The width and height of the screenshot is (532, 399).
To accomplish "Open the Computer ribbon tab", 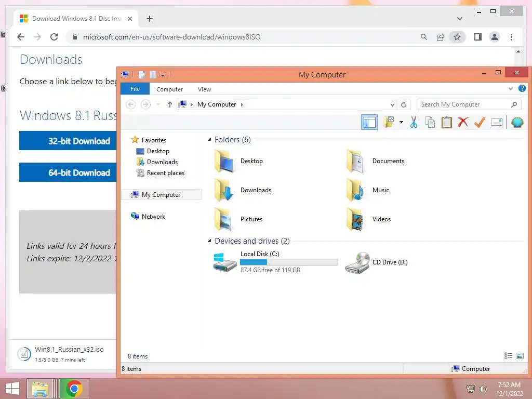I will (170, 89).
